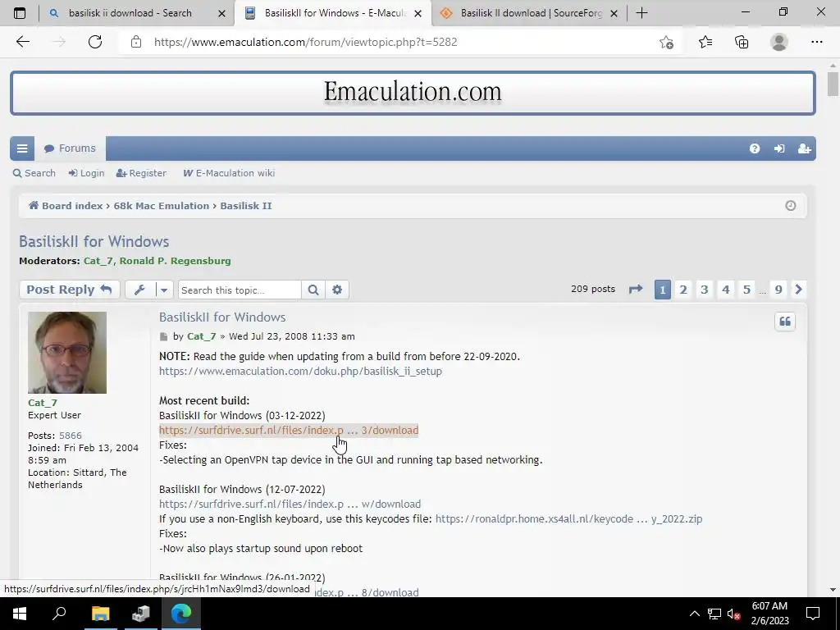This screenshot has width=840, height=630.
Task: Click the muted volume tray icon
Action: pos(734,614)
